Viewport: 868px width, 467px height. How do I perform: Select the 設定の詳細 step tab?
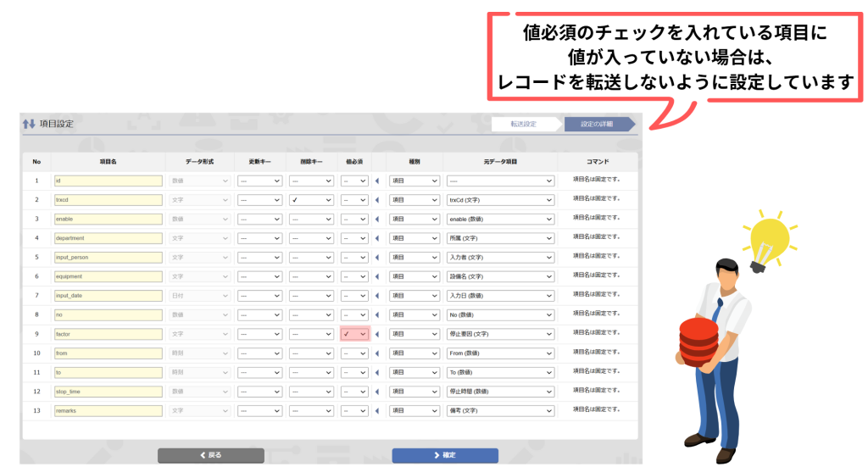[597, 124]
